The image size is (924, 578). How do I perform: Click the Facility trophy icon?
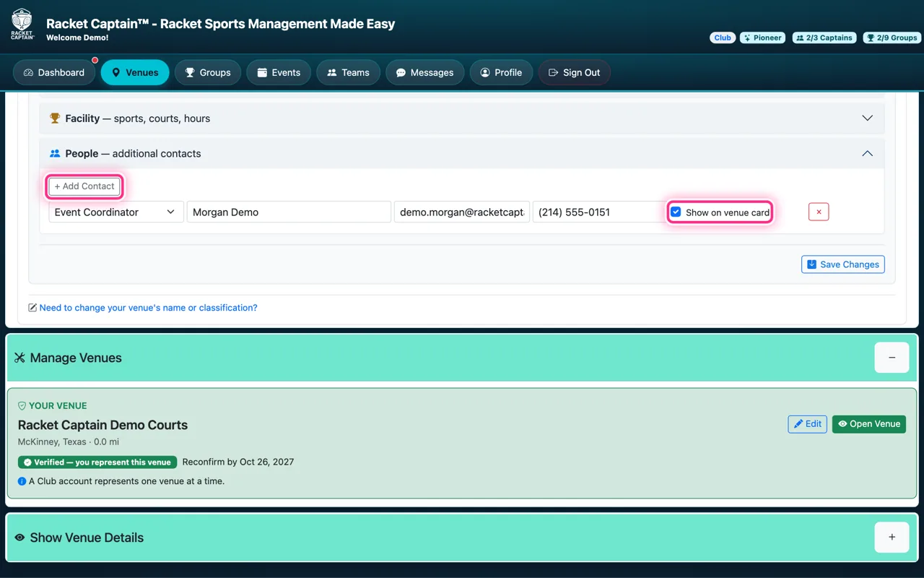coord(55,118)
